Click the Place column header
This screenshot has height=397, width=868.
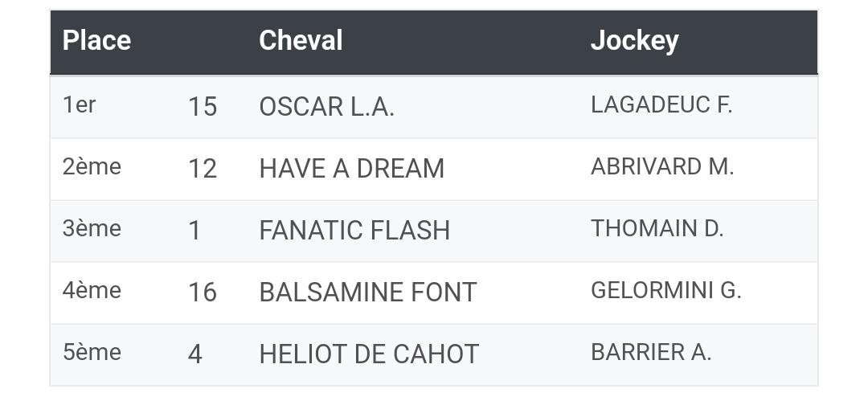96,40
